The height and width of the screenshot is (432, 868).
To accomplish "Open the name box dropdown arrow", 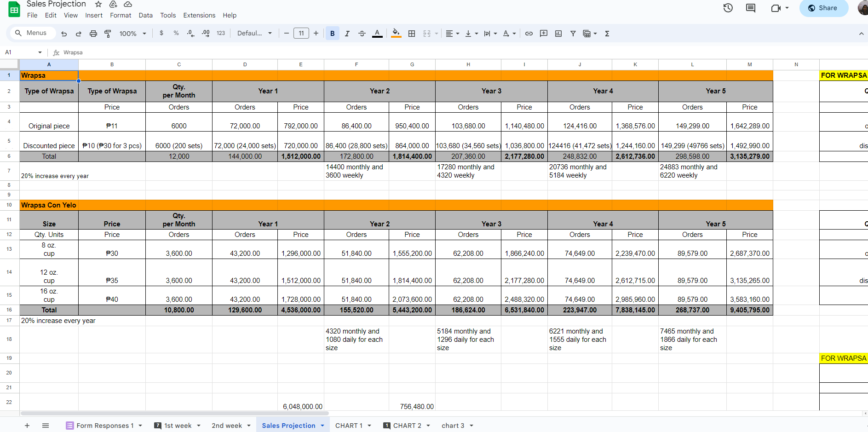I will coord(40,52).
